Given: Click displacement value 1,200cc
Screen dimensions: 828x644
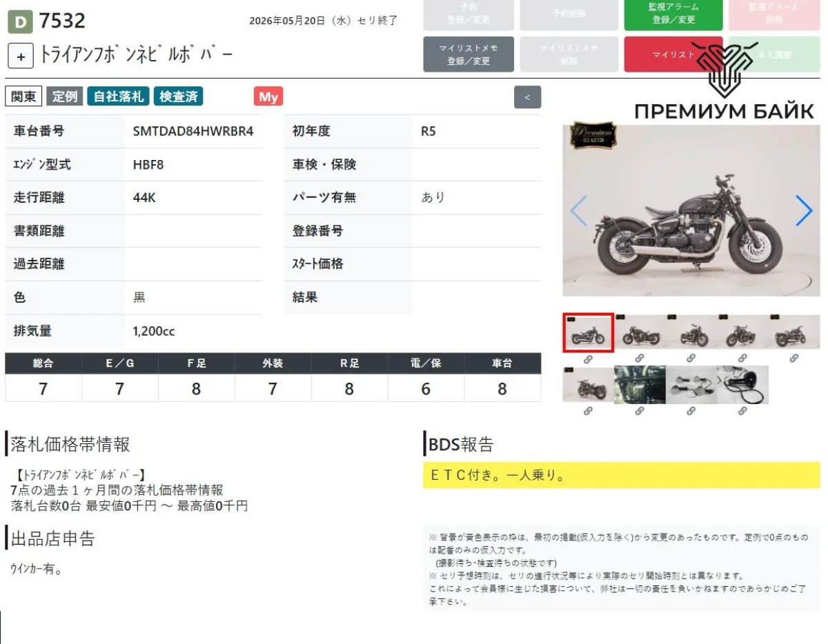Looking at the screenshot, I should (154, 331).
